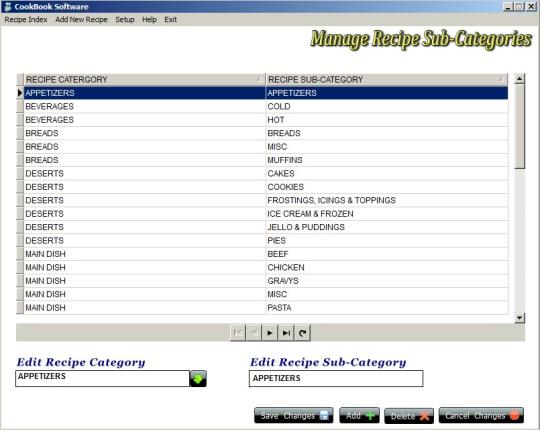Viewport: 540px width, 430px height.
Task: Select the PIES sub-category cell
Action: point(387,241)
